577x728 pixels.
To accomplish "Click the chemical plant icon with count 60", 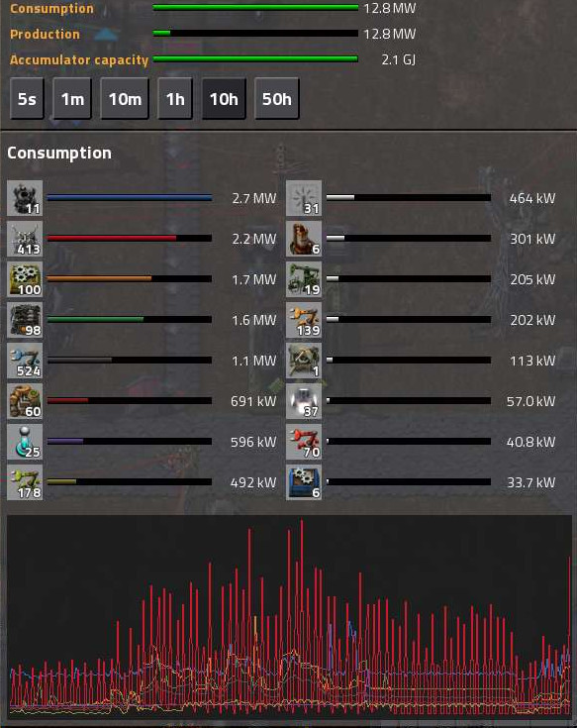I will (25, 401).
